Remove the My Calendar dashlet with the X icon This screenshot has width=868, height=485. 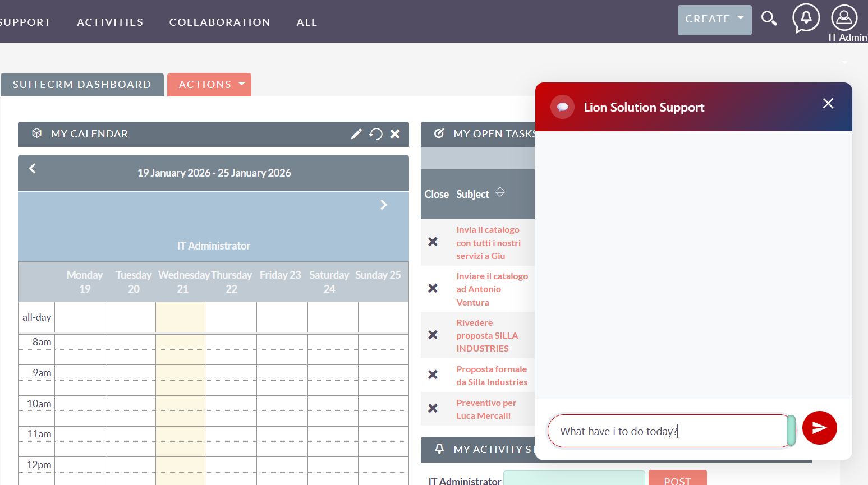(x=395, y=134)
